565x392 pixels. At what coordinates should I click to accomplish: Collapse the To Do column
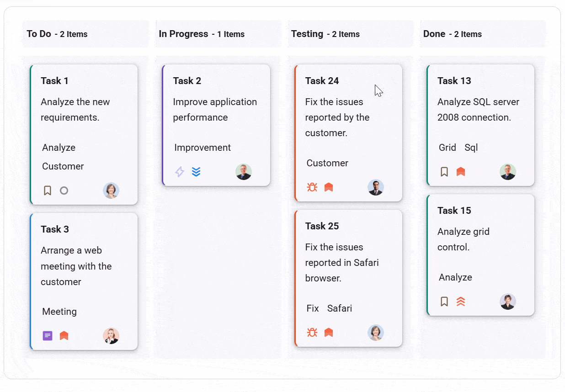[x=85, y=34]
